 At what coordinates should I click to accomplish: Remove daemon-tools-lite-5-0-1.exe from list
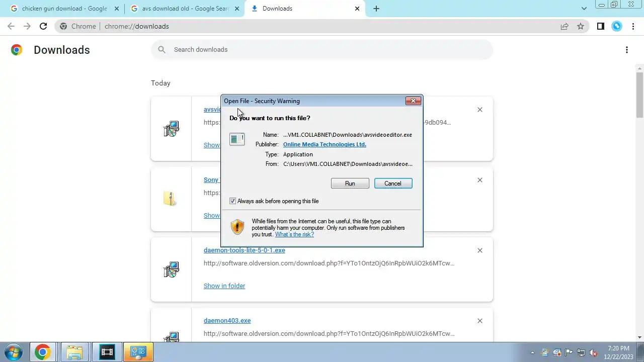479,250
